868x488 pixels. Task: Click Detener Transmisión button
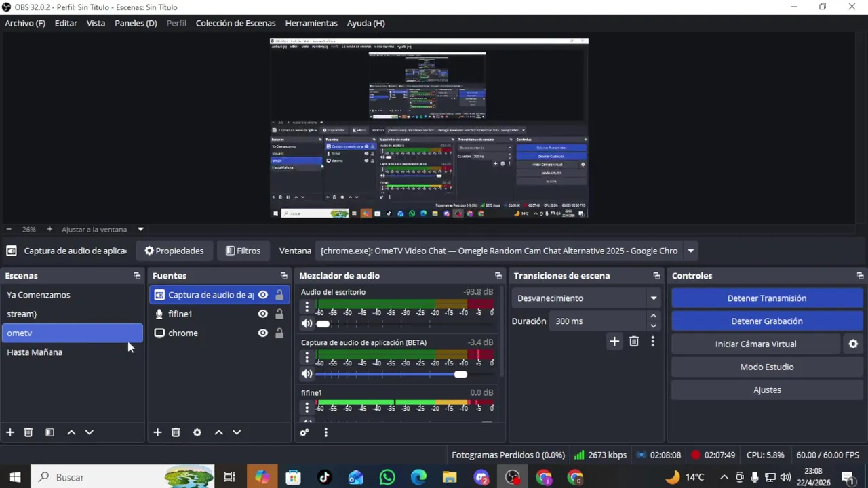767,298
